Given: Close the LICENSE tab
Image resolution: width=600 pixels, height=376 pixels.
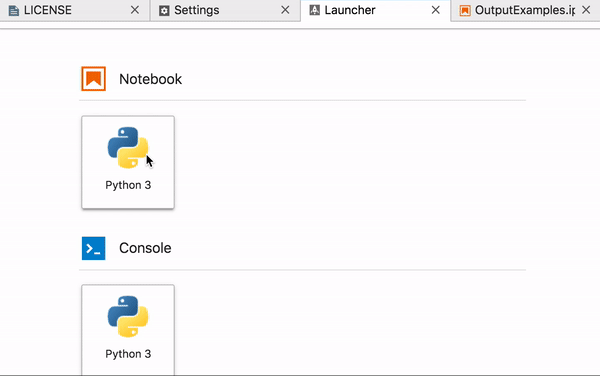Looking at the screenshot, I should [x=135, y=10].
